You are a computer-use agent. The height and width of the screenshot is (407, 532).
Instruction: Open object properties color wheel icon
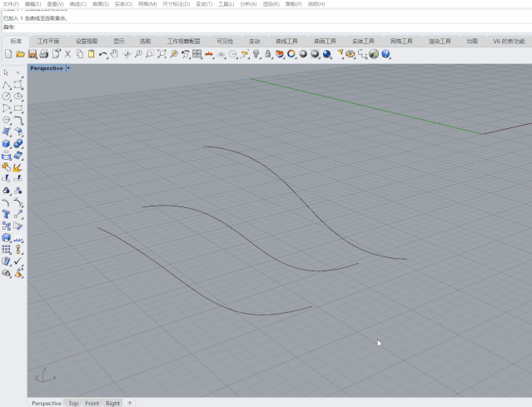point(291,54)
